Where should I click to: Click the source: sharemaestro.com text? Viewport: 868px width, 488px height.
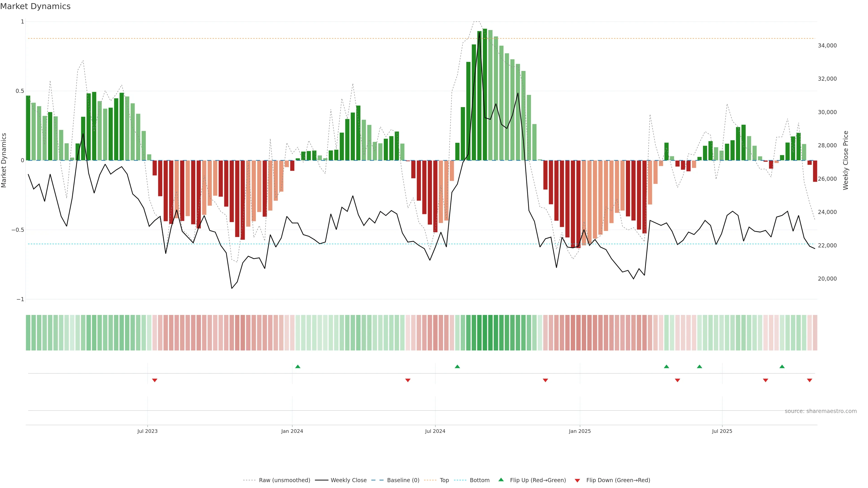coord(821,411)
